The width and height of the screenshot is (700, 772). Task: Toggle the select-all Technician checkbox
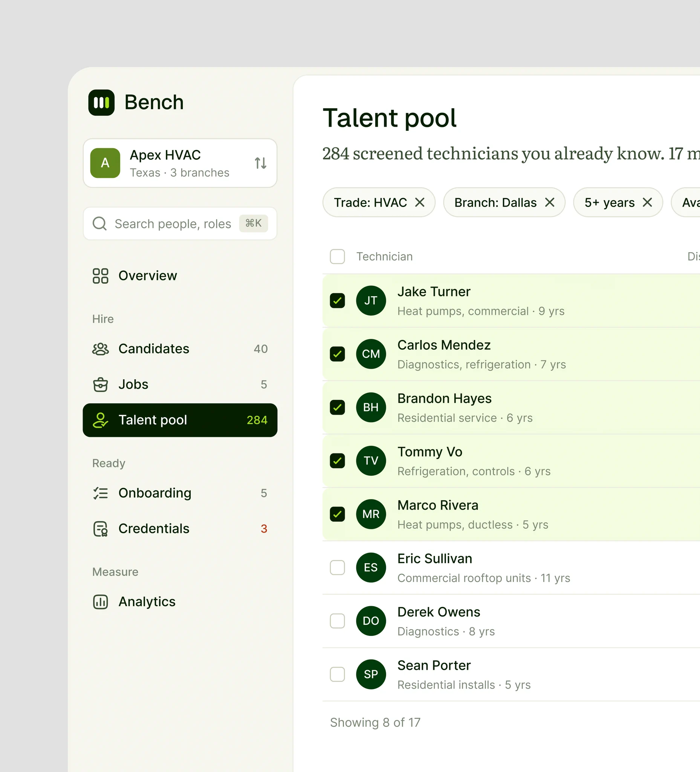(337, 257)
